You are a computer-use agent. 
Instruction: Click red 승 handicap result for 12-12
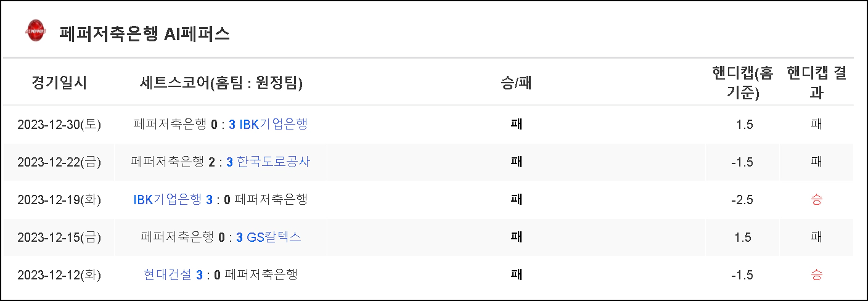[817, 274]
